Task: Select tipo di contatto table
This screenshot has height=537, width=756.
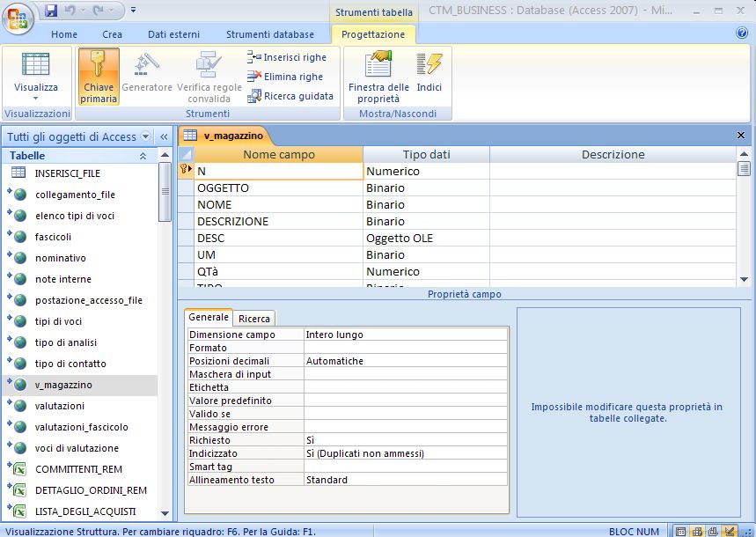Action: pos(79,364)
